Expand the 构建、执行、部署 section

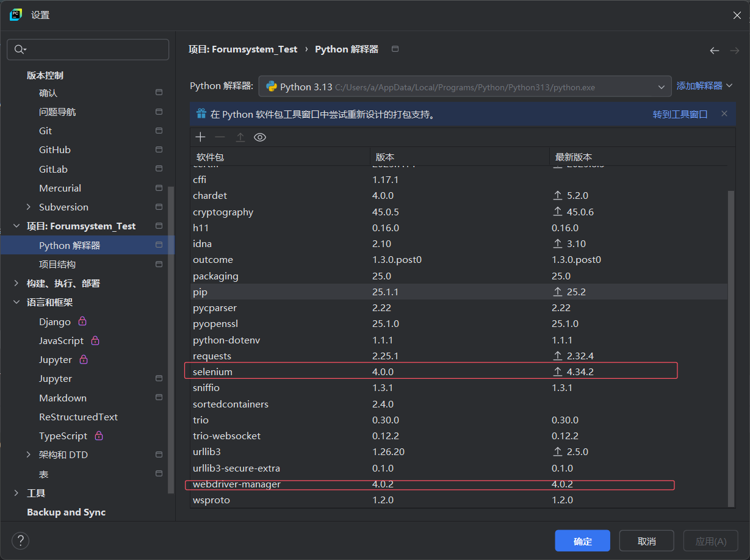(16, 283)
